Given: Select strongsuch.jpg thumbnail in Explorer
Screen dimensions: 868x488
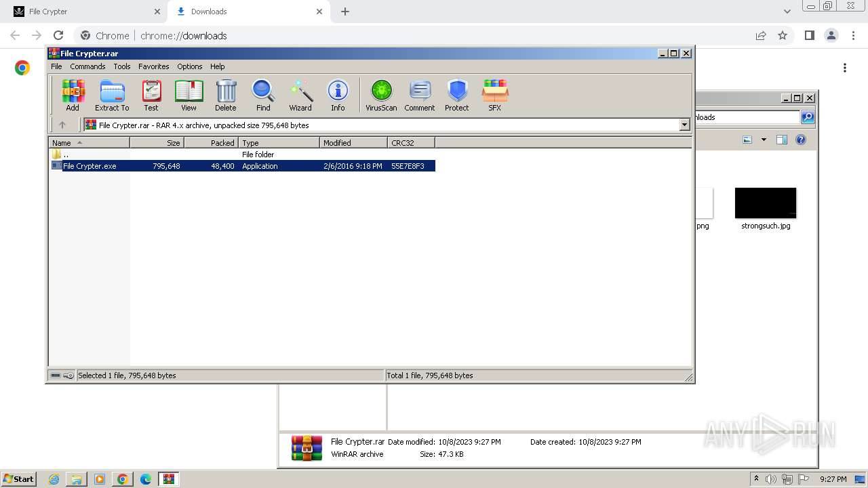Looking at the screenshot, I should 766,203.
